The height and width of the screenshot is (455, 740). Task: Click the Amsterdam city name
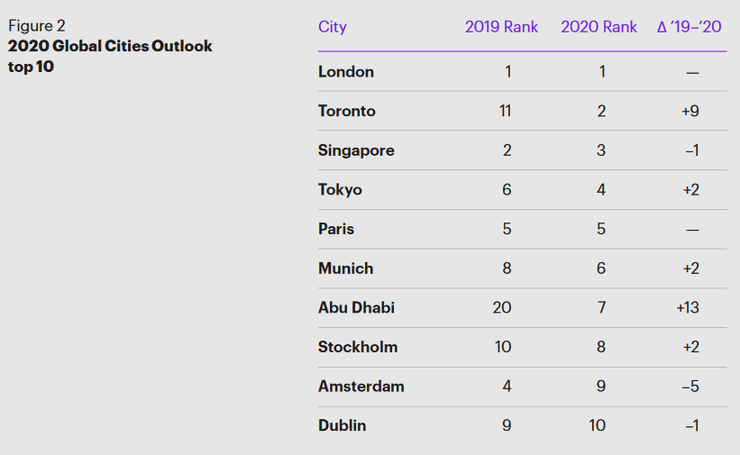(x=361, y=386)
